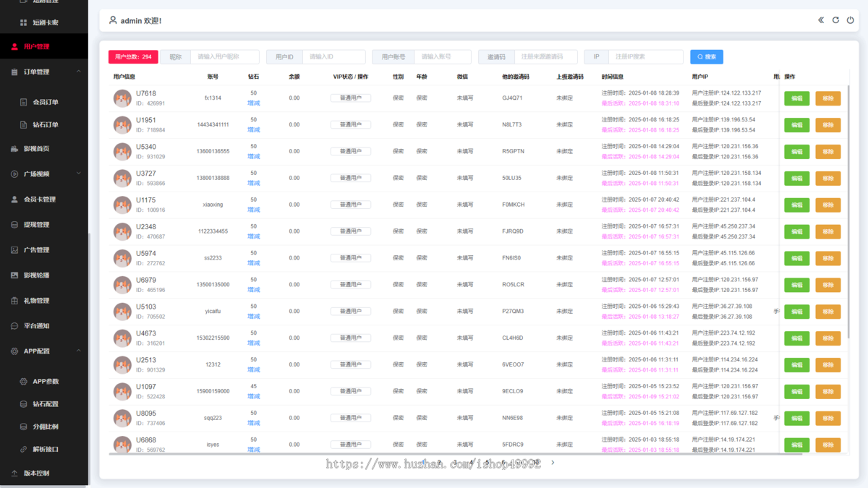
Task: Click the invite code FJRQ9D
Action: coord(514,231)
